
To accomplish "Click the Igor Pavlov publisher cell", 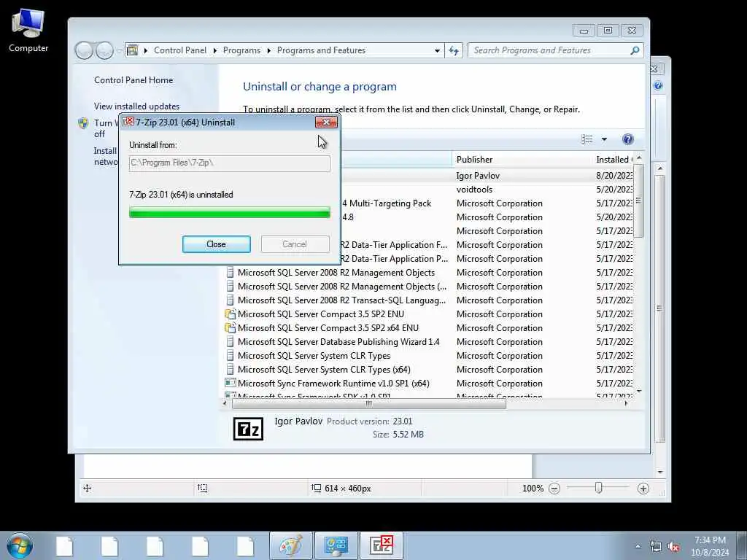I will [x=478, y=176].
